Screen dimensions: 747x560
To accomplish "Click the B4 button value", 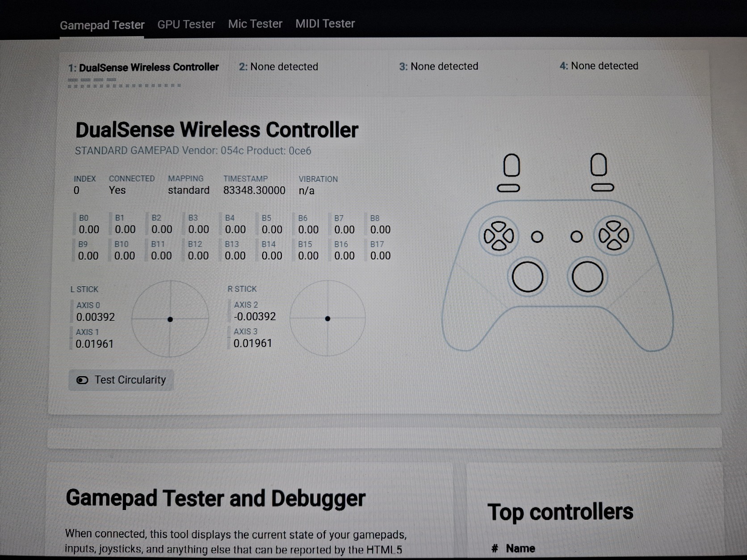I will pos(235,230).
